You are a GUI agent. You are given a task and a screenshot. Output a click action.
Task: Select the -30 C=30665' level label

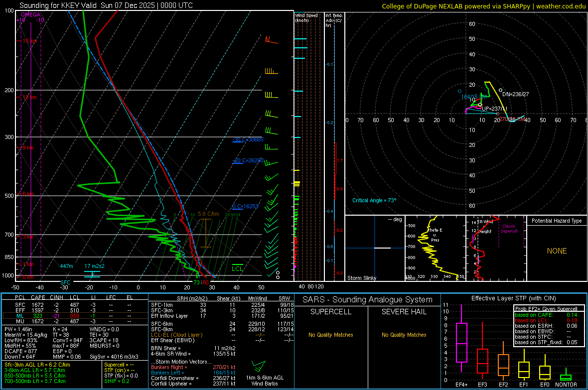(248, 139)
